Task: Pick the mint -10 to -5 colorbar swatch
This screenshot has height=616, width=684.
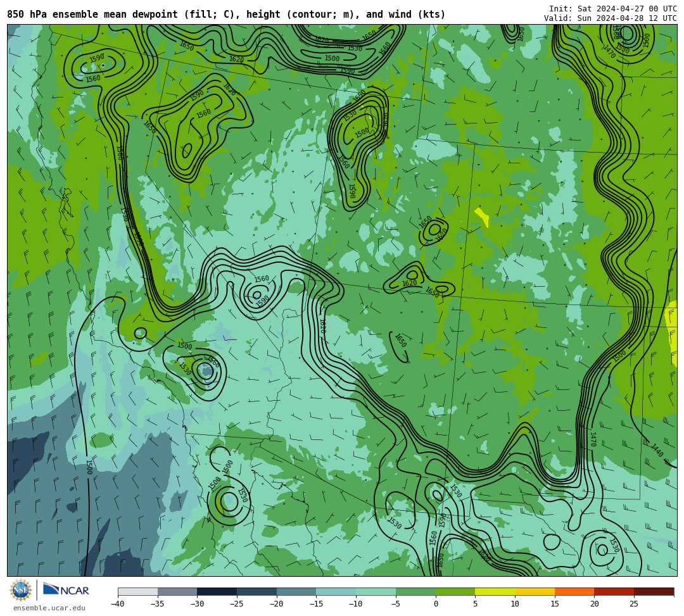Action: tap(376, 591)
